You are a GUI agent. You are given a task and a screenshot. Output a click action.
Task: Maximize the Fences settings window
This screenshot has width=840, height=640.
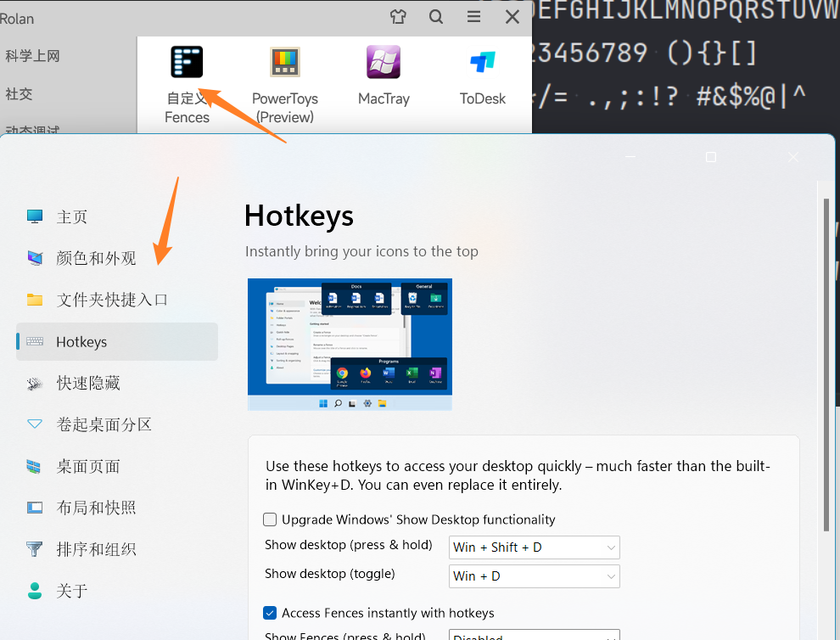711,156
